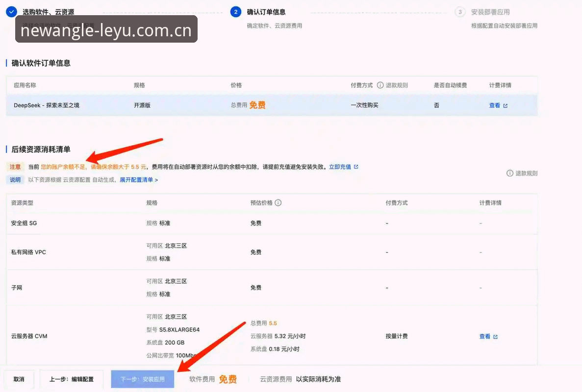Image resolution: width=582 pixels, height=392 pixels.
Task: Click 退款规则 link above resource table
Action: coord(526,173)
